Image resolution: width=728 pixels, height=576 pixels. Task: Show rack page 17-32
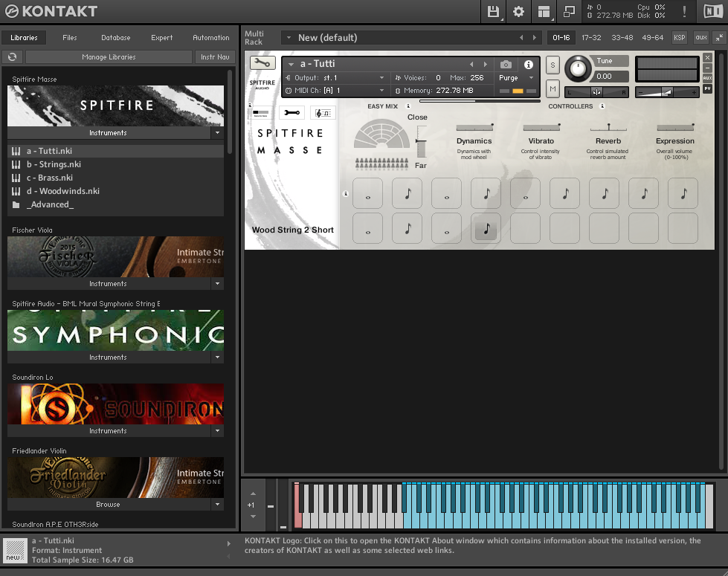(x=591, y=38)
